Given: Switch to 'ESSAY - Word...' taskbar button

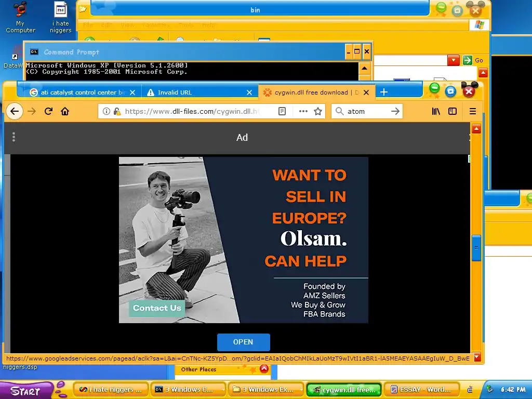Looking at the screenshot, I should click(422, 390).
